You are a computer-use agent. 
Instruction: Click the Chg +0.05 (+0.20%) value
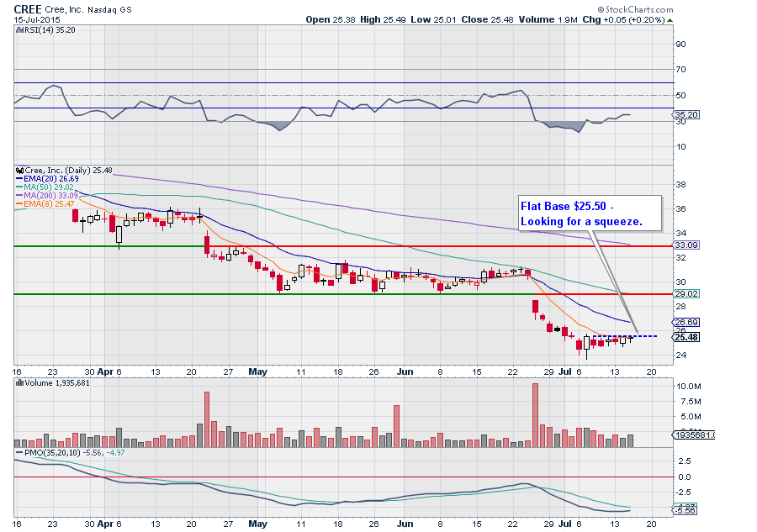tap(623, 20)
